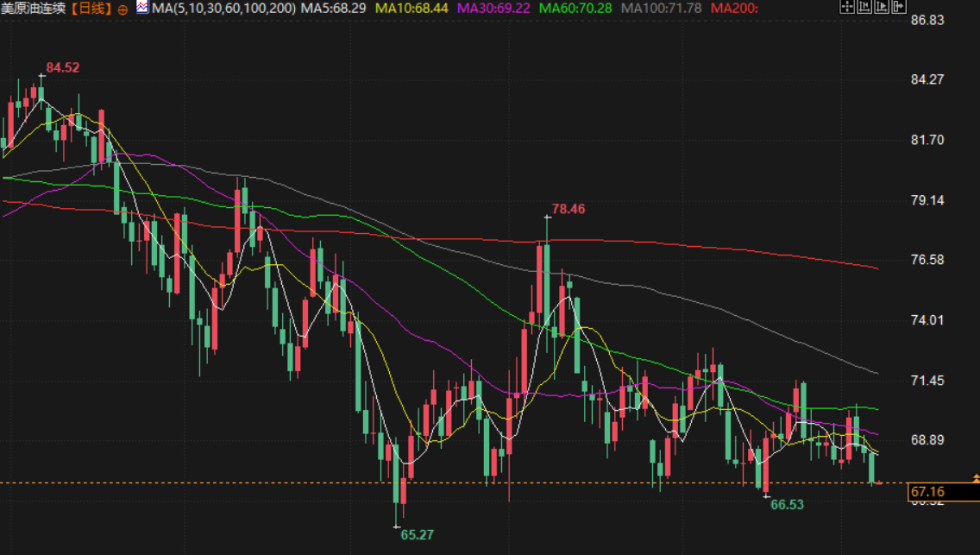Click the 84.52 high price marker
980x555 pixels.
(x=63, y=67)
